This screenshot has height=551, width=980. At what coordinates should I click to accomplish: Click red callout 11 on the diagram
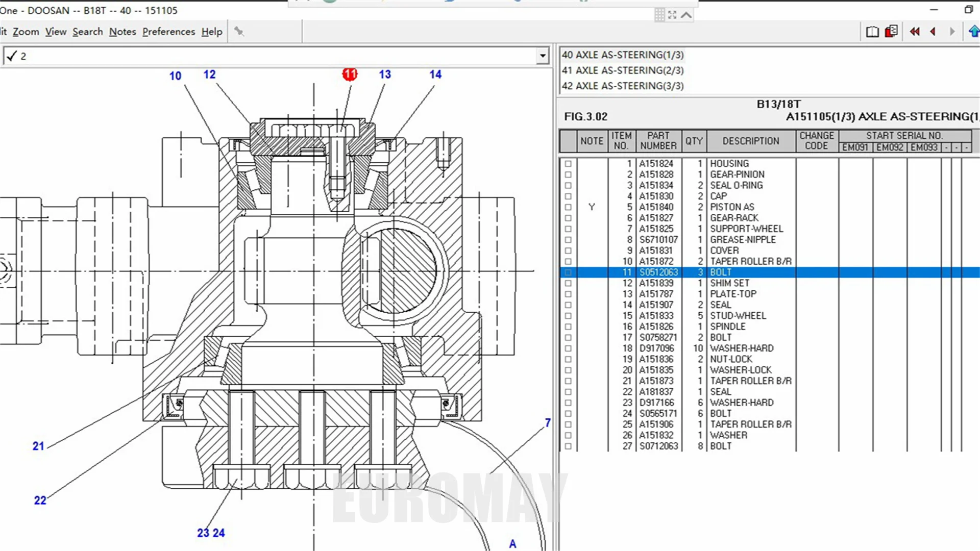point(350,74)
